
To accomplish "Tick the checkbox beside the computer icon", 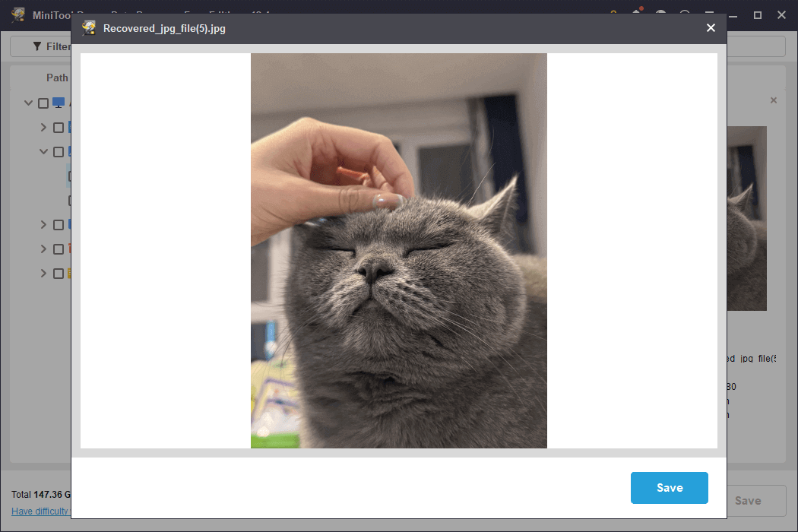I will point(43,103).
